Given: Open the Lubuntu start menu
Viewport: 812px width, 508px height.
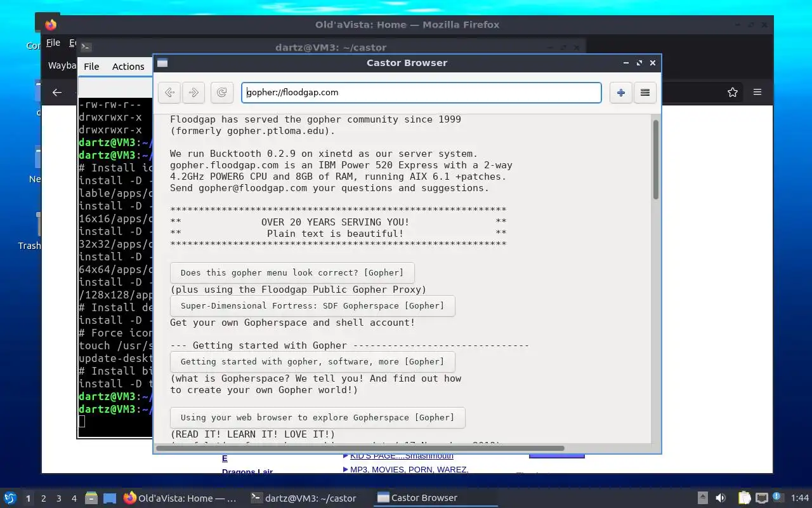Looking at the screenshot, I should pos(10,498).
